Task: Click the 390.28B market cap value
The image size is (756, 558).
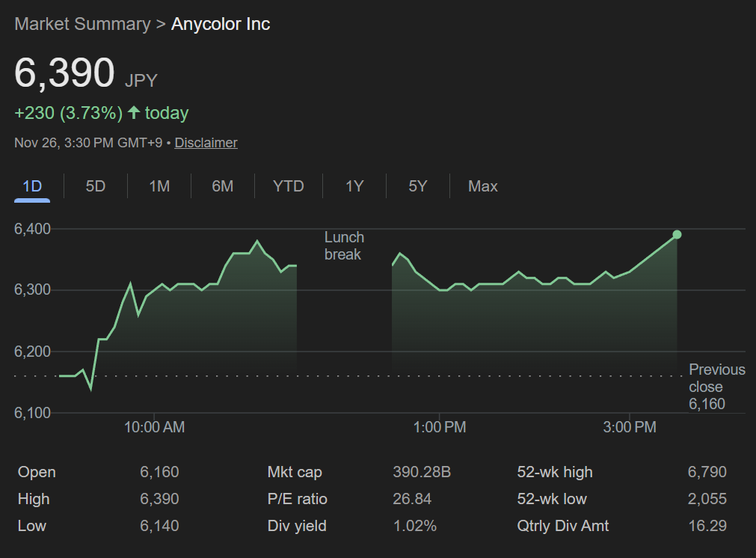Action: click(x=422, y=472)
